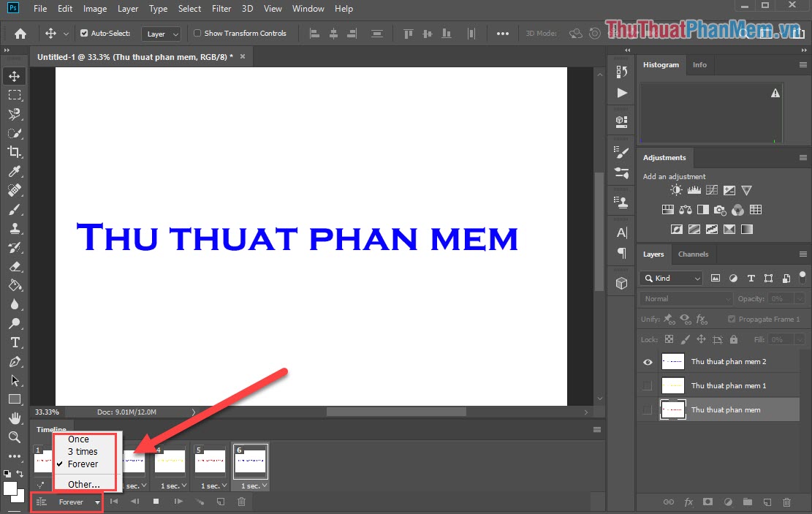Image resolution: width=812 pixels, height=514 pixels.
Task: Delete the selected frame with trash button
Action: coord(241,502)
